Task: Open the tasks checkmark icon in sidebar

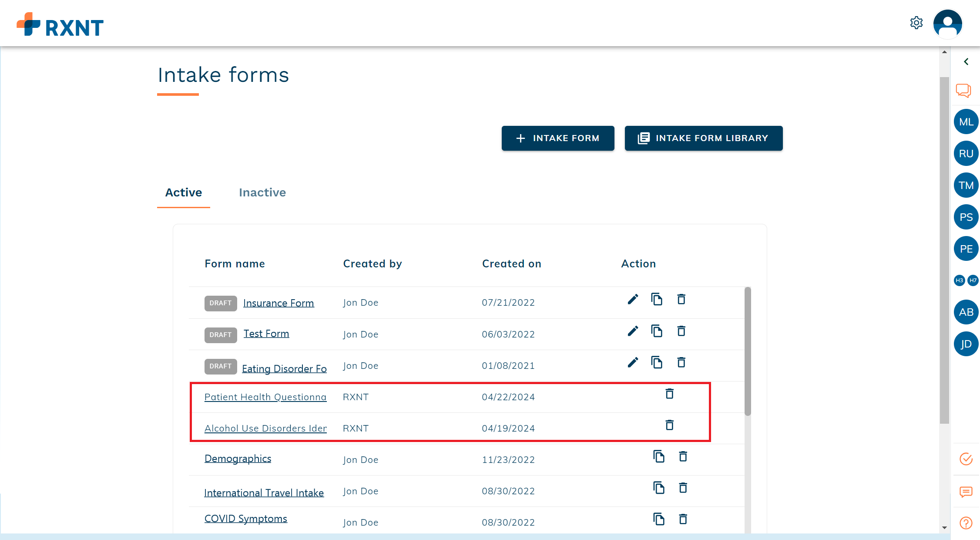Action: point(966,459)
